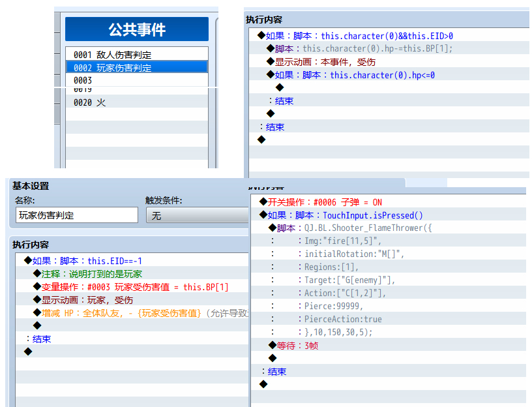Viewport: 532px width, 407px height.
Task: Open the 触发条件 dropdown showing 无
Action: click(x=198, y=215)
